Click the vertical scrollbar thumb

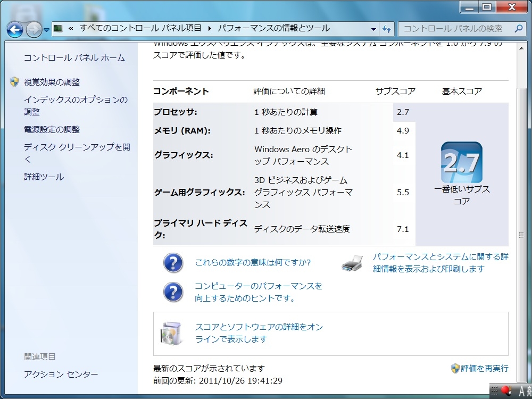(x=521, y=234)
